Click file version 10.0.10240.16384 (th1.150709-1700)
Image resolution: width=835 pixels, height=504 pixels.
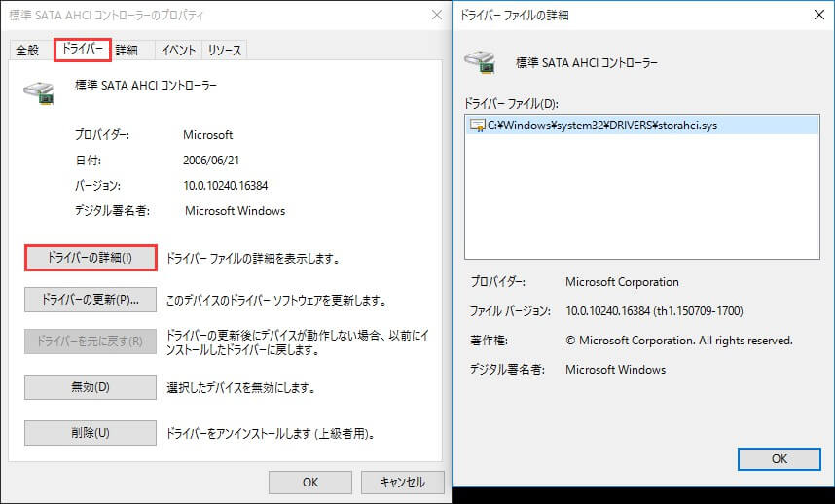(654, 310)
